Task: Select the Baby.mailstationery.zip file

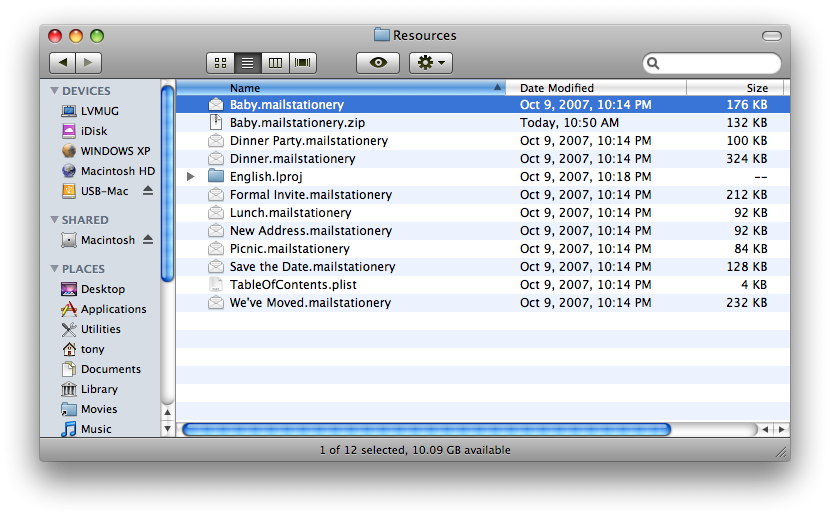Action: point(297,123)
